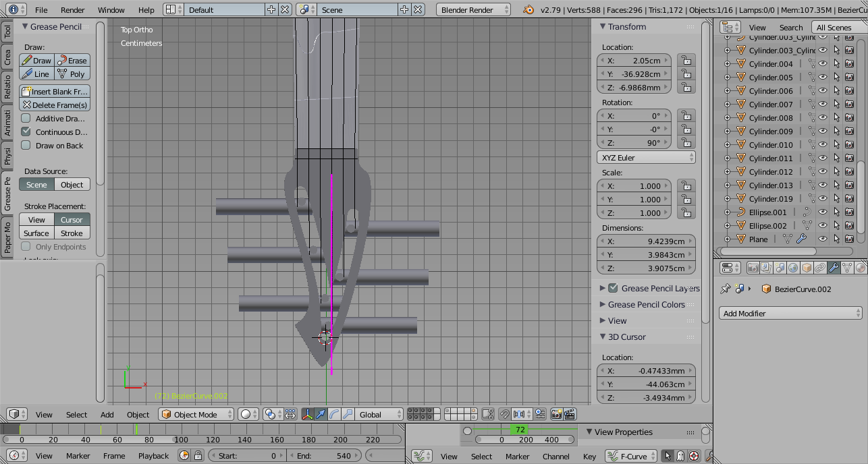Select the scale manipulator icon
This screenshot has height=464, width=868.
tap(348, 414)
